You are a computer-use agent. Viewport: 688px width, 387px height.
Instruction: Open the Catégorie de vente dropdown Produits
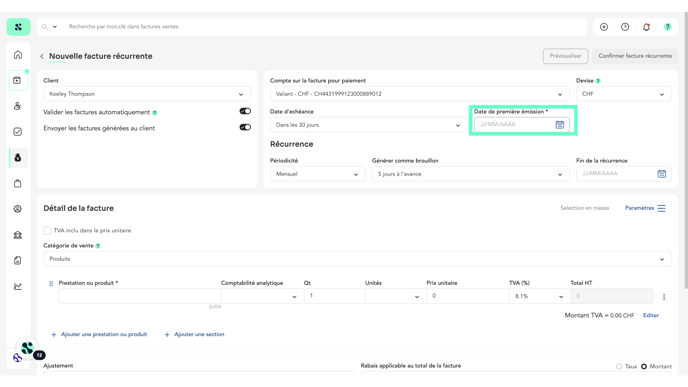tap(357, 259)
